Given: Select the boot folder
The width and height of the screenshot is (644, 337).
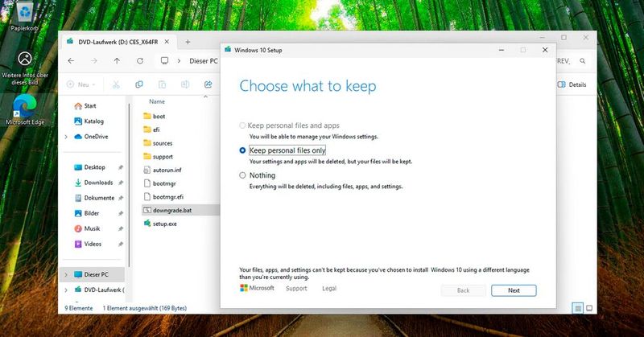Looking at the screenshot, I should [x=154, y=116].
